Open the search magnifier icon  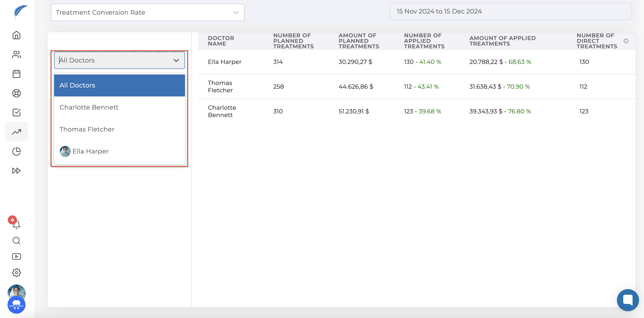[17, 241]
